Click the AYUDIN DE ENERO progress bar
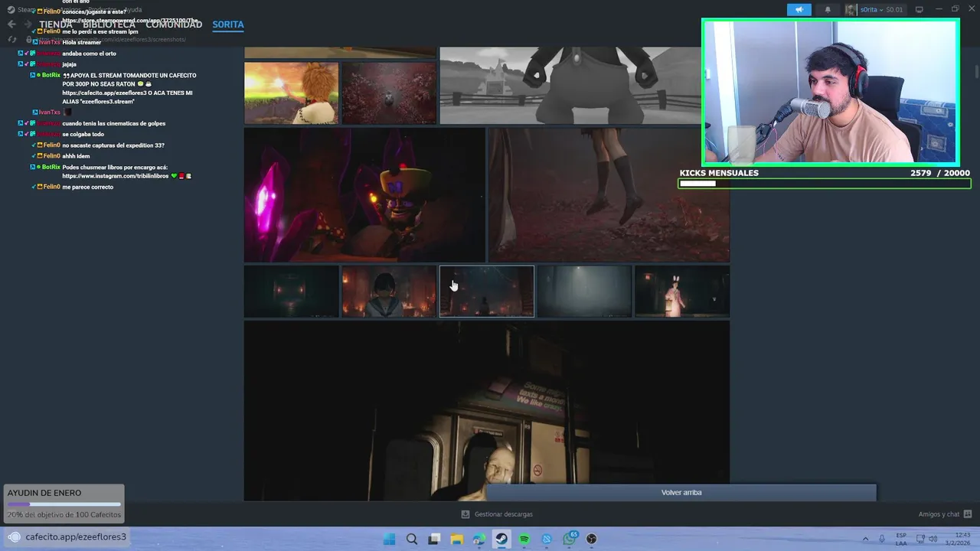This screenshot has height=551, width=980. pyautogui.click(x=64, y=504)
